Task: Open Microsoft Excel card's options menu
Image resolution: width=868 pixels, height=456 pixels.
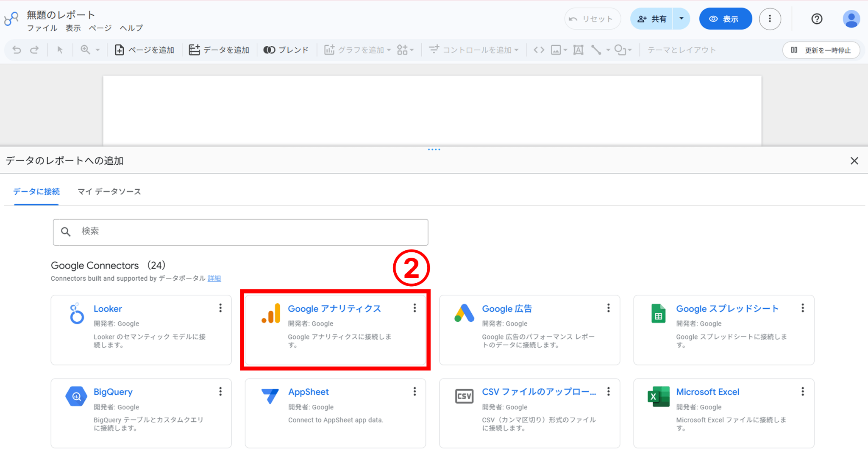Action: click(803, 392)
